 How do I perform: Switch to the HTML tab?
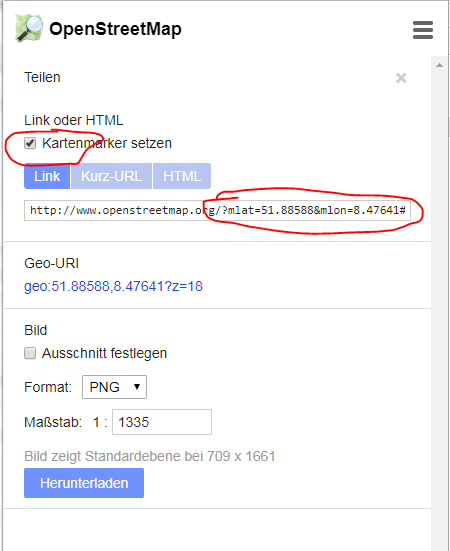point(182,176)
